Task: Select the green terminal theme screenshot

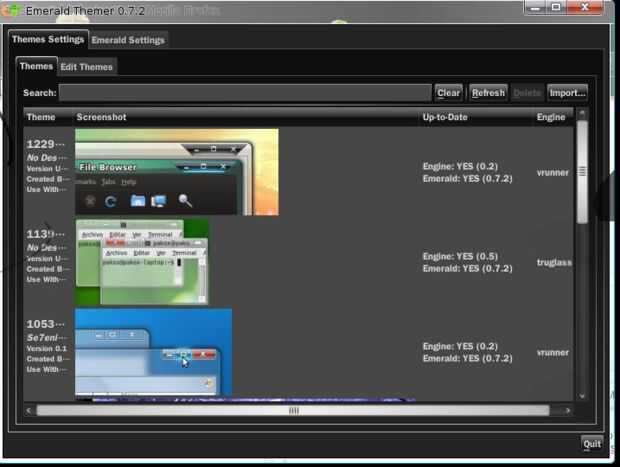Action: point(142,262)
